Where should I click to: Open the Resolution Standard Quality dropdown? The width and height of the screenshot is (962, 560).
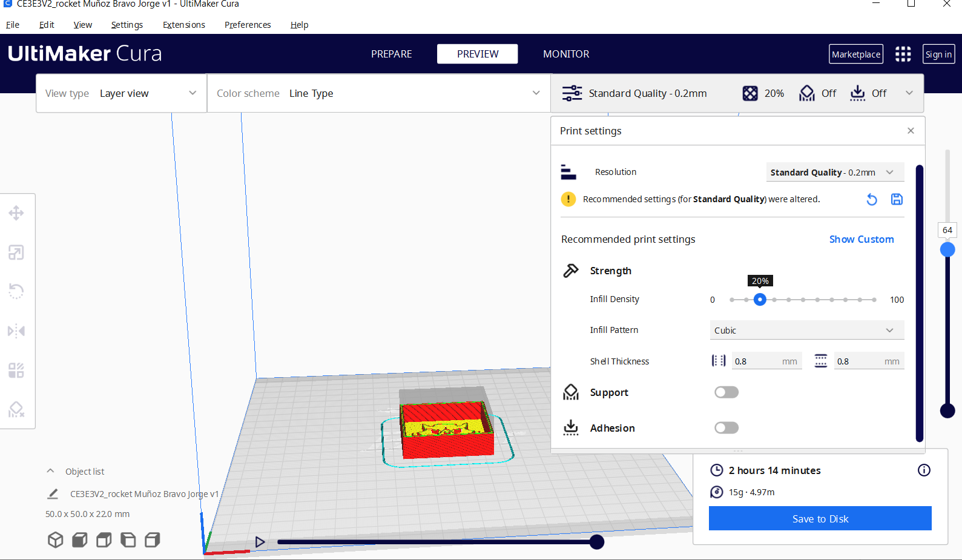(x=835, y=172)
